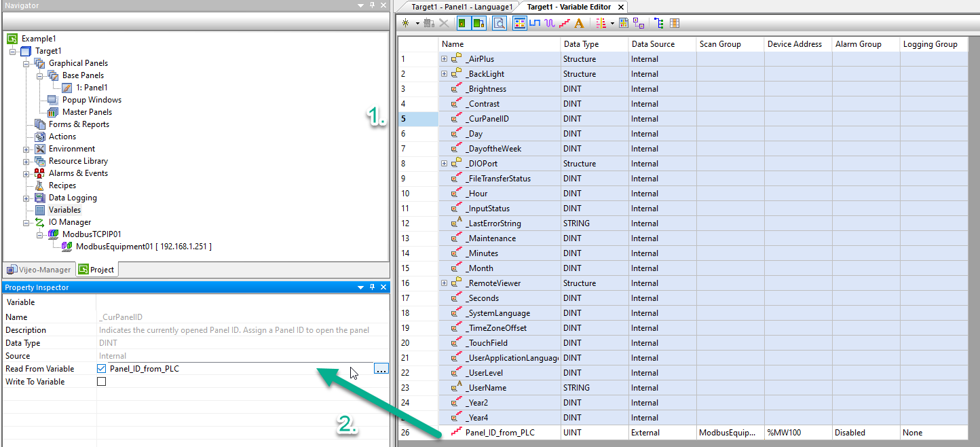Viewport: 980px width, 447px height.
Task: Click the Device Address column header
Action: pyautogui.click(x=798, y=44)
